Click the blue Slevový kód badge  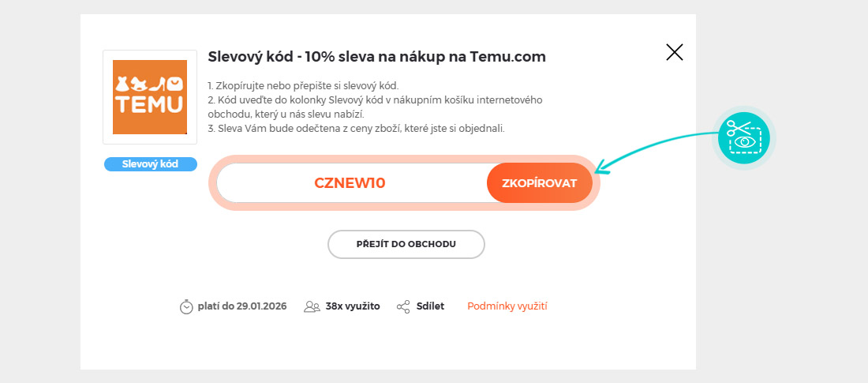point(150,164)
